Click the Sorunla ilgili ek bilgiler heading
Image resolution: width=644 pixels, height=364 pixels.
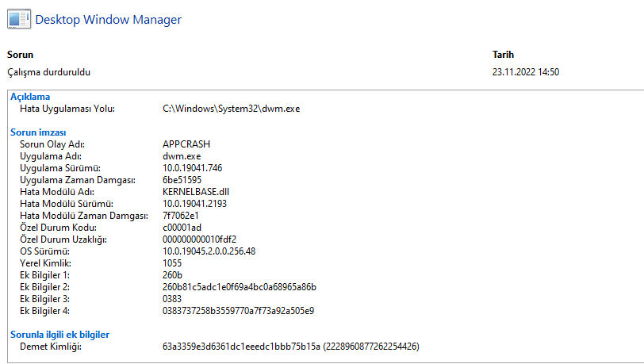pos(59,335)
